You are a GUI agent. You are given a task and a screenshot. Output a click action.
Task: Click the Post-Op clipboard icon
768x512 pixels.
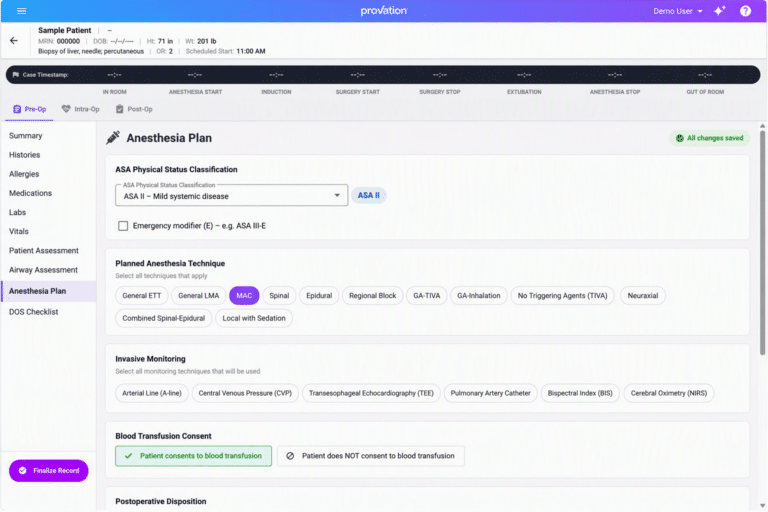(120, 109)
